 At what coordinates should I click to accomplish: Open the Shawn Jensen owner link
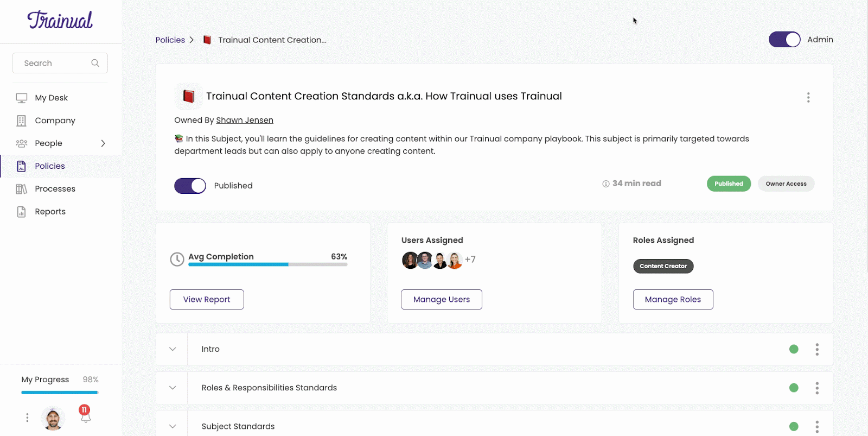point(244,120)
